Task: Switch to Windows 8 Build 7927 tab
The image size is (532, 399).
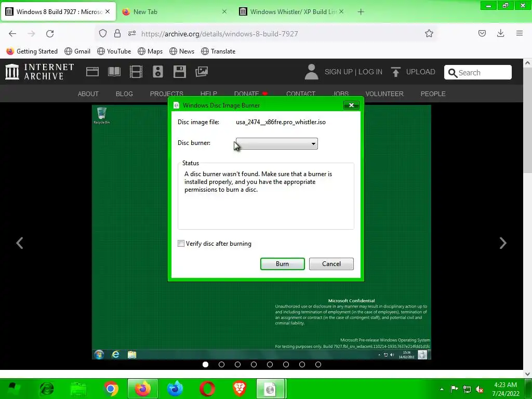Action: click(x=58, y=11)
